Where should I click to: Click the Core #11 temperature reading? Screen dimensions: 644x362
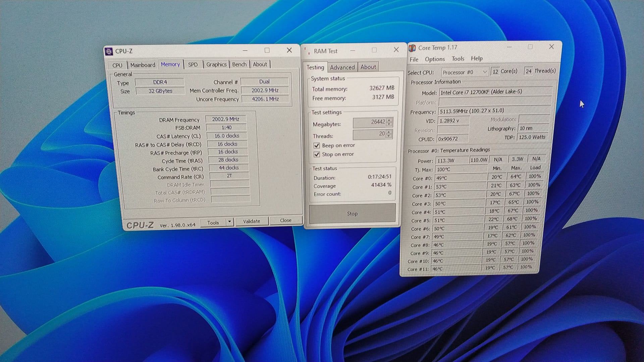pos(456,269)
